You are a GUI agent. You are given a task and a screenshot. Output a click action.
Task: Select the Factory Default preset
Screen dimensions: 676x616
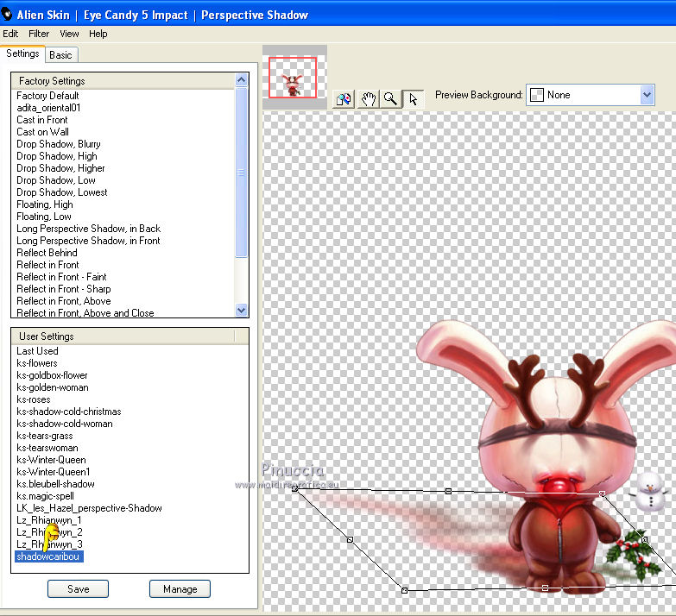click(x=47, y=96)
